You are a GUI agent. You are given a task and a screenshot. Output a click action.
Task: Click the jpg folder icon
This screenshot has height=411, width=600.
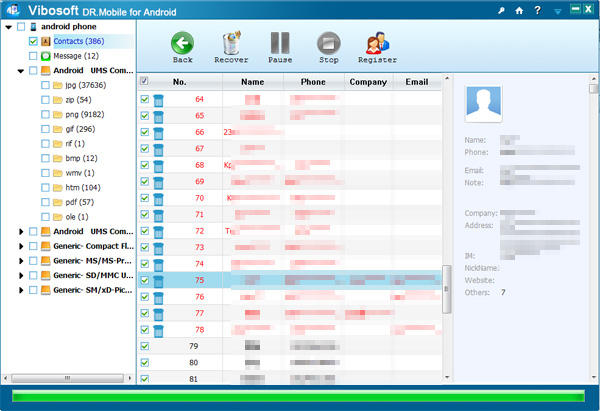[57, 85]
